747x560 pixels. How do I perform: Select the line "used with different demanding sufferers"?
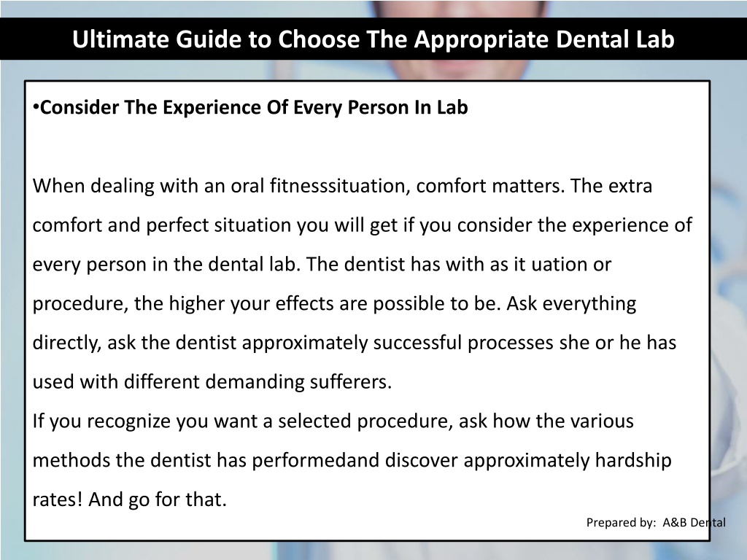click(212, 382)
